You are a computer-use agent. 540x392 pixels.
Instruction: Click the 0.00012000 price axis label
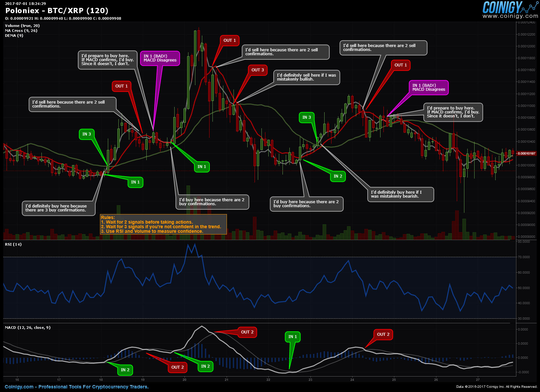(526, 46)
